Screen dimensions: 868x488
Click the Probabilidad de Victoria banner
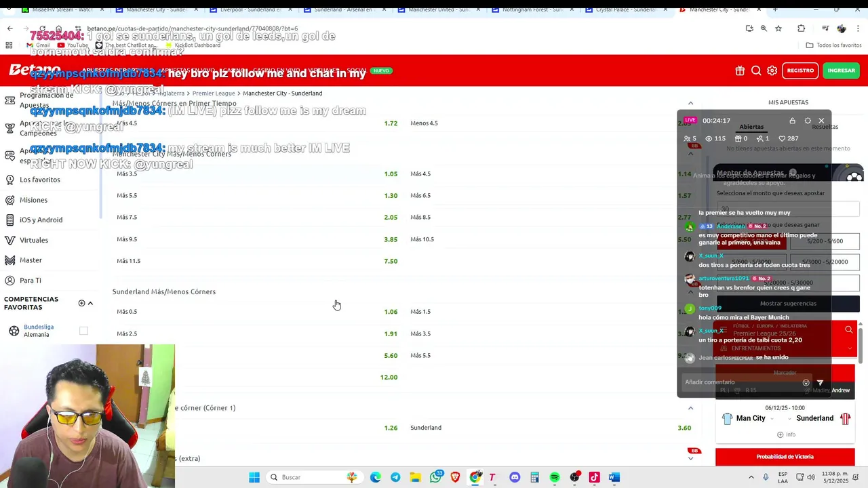(x=785, y=457)
